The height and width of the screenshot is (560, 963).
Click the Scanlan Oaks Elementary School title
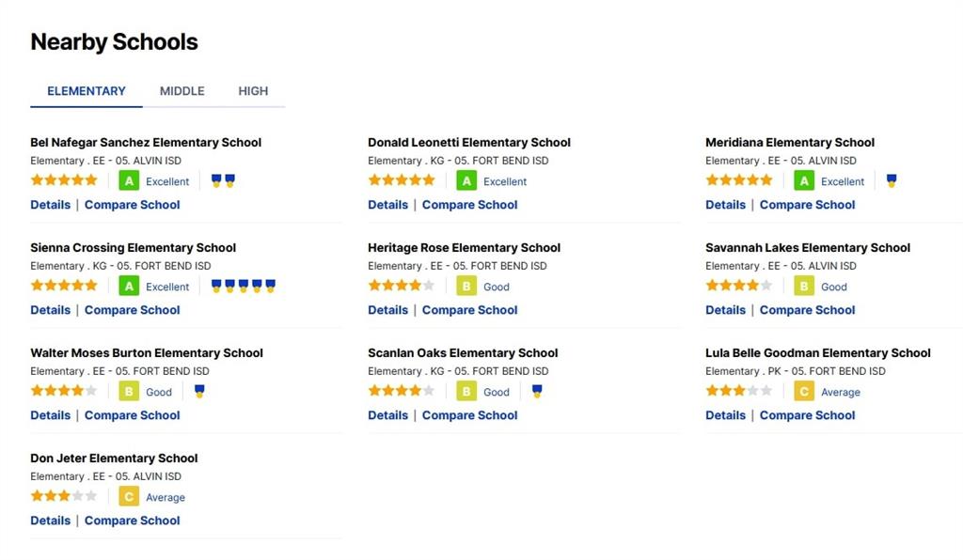tap(463, 352)
